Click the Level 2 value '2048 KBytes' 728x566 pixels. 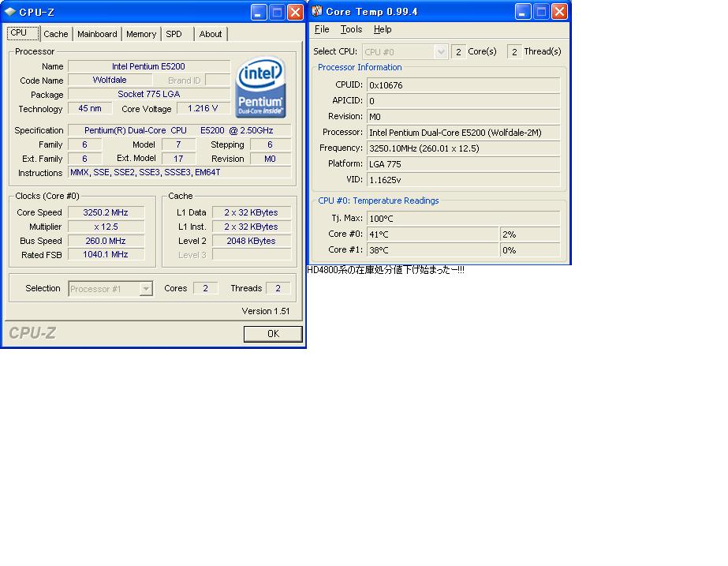pyautogui.click(x=251, y=241)
